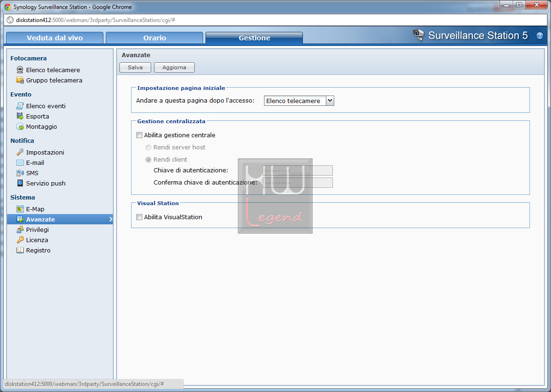Switch to the Gestione tab
Screen dimensions: 551x392
(x=254, y=38)
